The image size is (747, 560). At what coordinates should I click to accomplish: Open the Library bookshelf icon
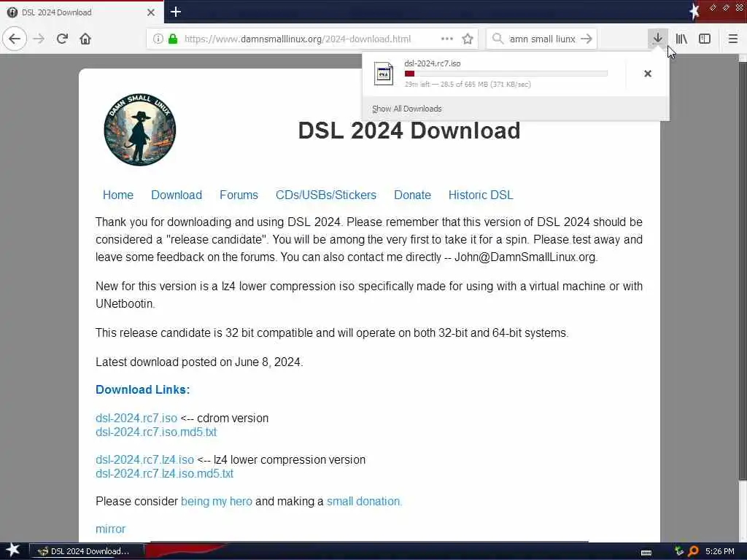681,39
